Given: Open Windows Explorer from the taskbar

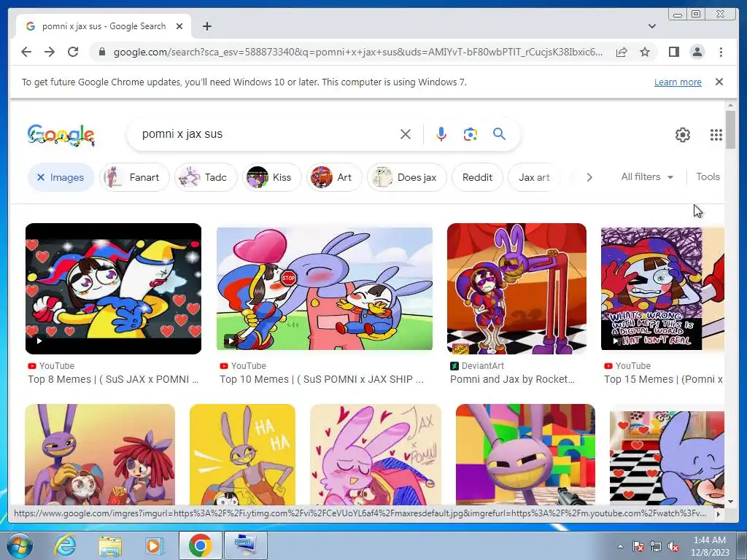Looking at the screenshot, I should (110, 545).
